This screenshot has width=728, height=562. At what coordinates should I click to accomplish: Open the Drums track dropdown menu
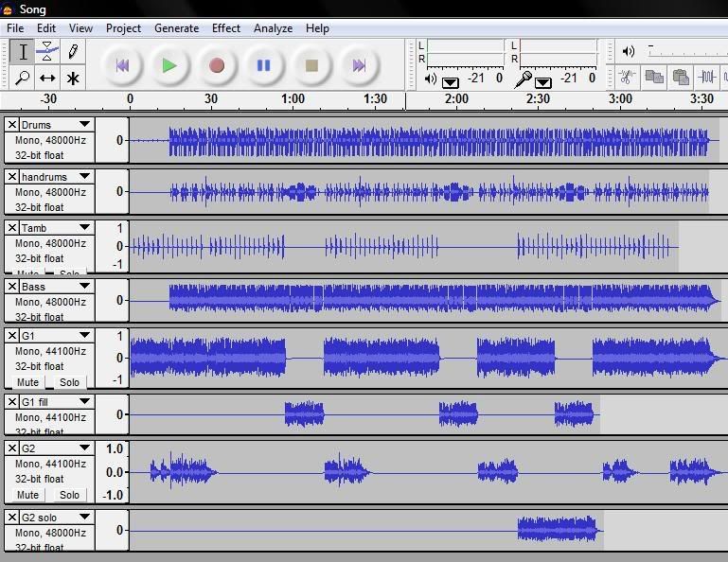pos(84,124)
